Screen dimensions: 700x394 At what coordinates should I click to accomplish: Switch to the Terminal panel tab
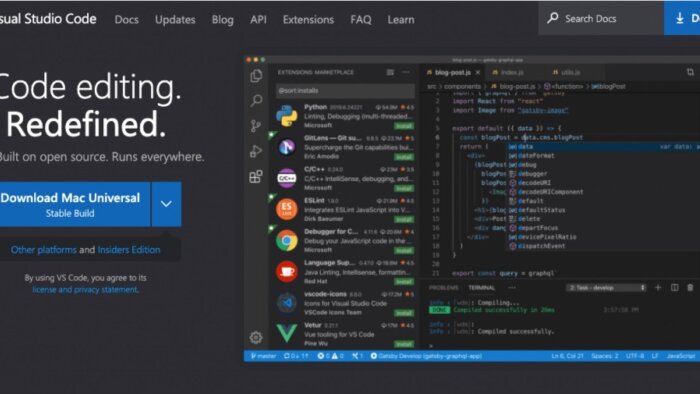[481, 288]
